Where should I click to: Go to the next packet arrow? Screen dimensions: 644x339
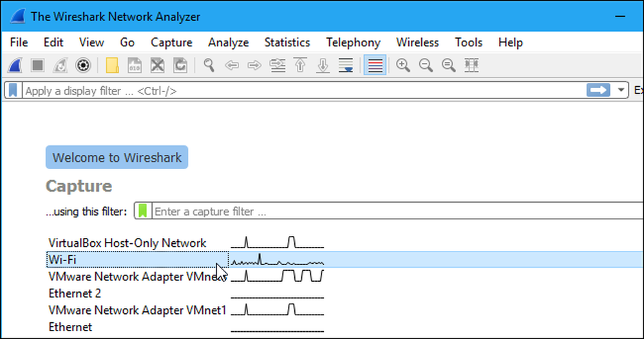(x=254, y=65)
